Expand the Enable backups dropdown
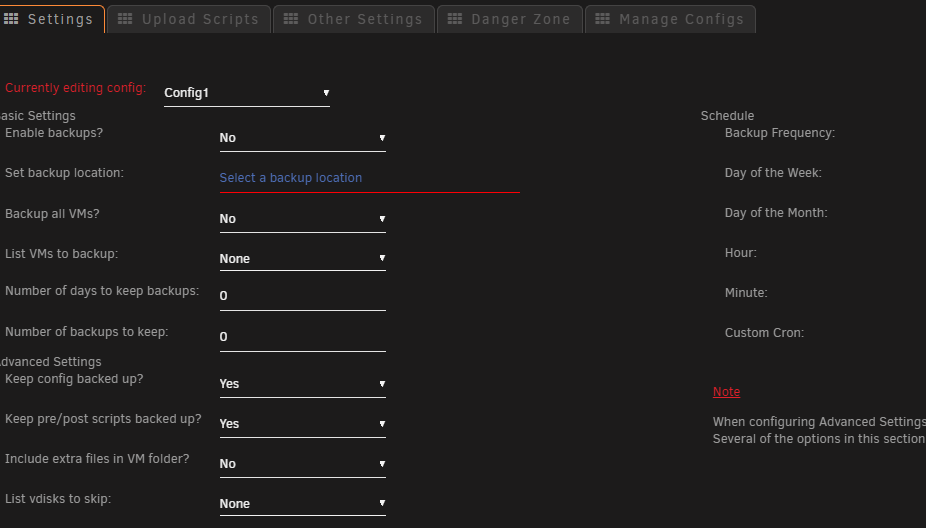This screenshot has width=926, height=528. click(x=302, y=138)
